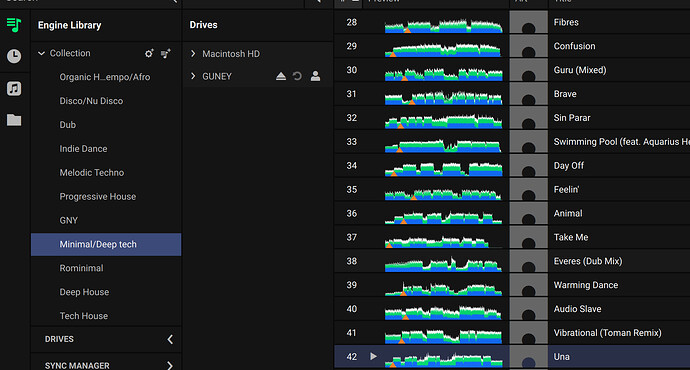Click the waveform preview of Animal
The height and width of the screenshot is (370, 690).
444,217
